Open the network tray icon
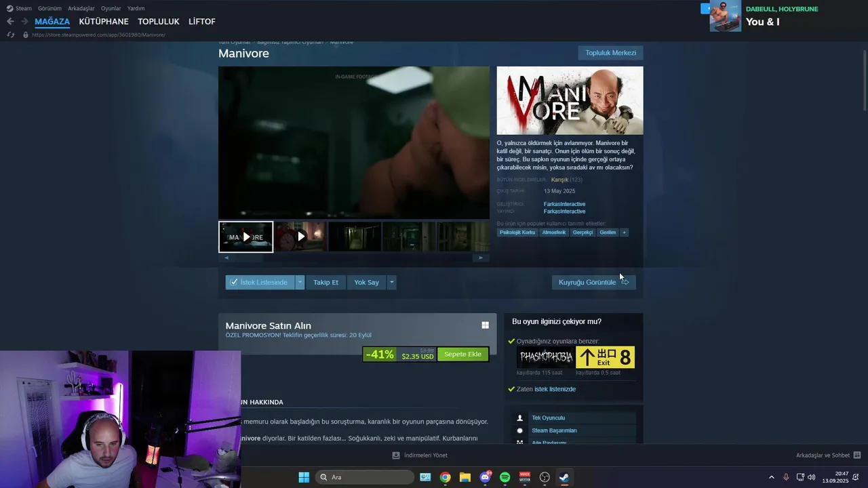 pyautogui.click(x=800, y=477)
